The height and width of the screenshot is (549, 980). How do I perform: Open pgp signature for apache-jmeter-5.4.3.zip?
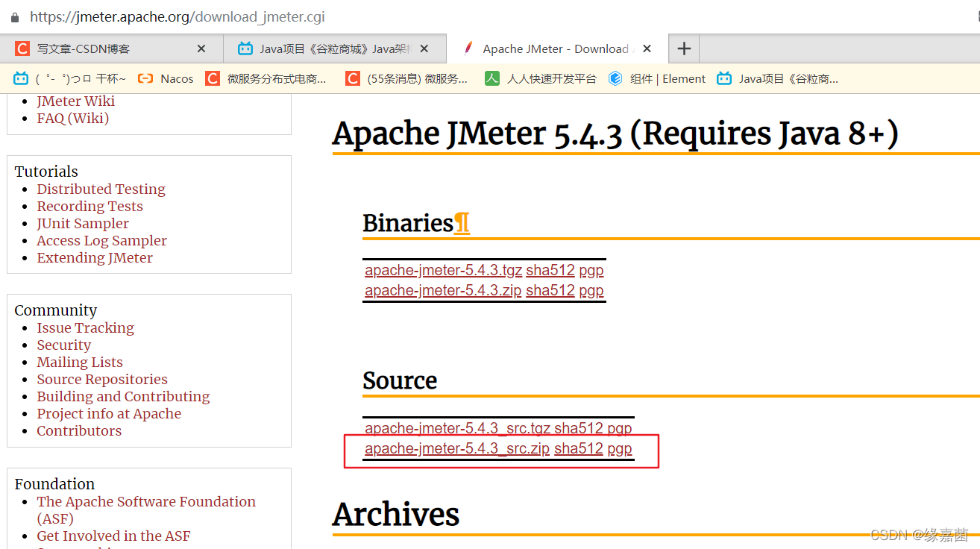(x=591, y=290)
